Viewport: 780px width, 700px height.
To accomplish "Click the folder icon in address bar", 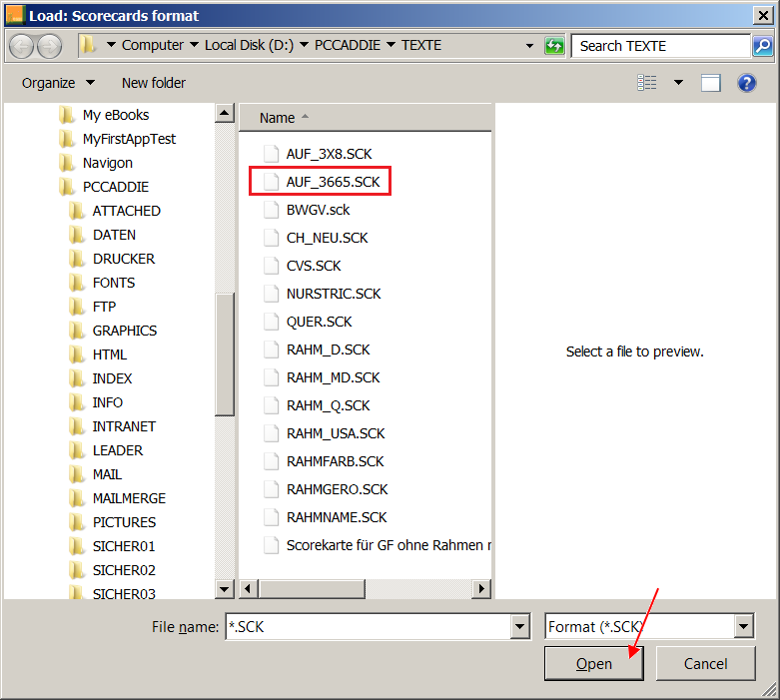I will [x=89, y=45].
